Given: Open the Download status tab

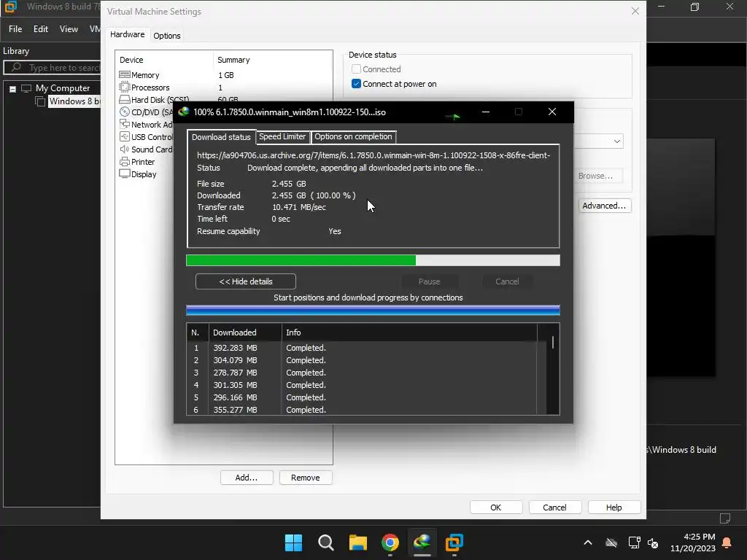Looking at the screenshot, I should pos(221,136).
